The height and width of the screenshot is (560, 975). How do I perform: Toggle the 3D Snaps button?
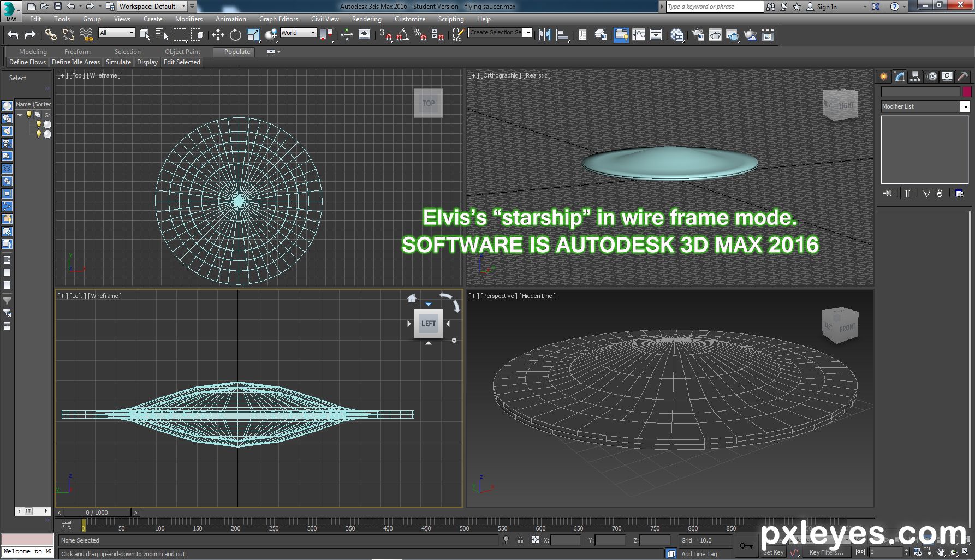click(x=385, y=35)
